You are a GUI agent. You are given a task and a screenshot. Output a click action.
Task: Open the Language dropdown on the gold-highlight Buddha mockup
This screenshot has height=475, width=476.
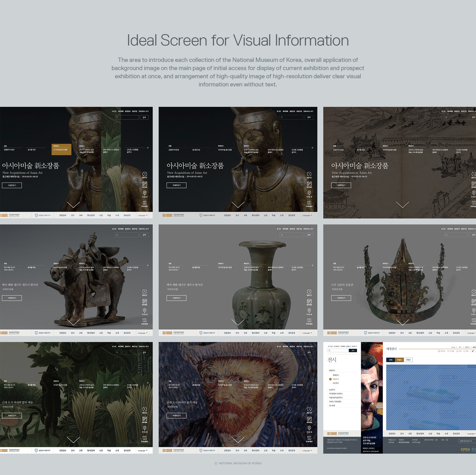pos(142,215)
